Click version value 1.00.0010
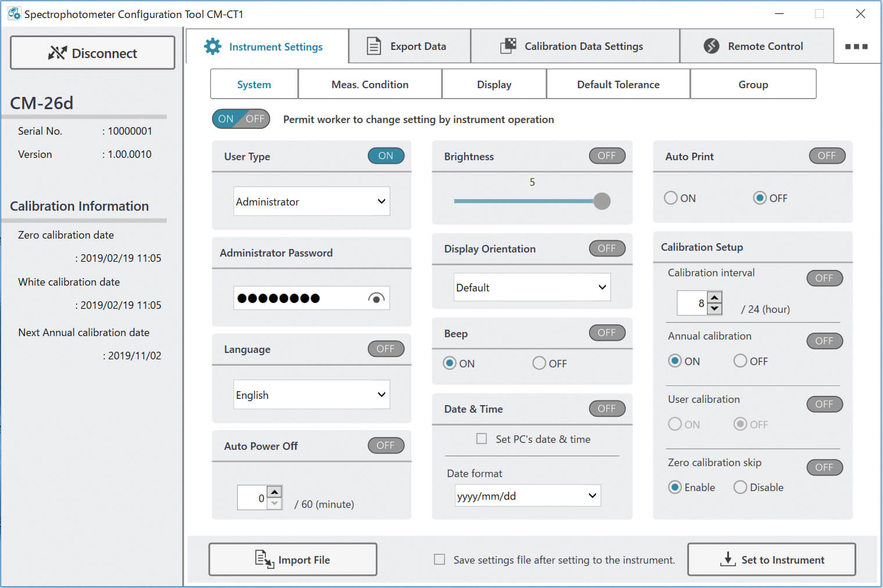Viewport: 883px width, 588px height. (x=130, y=154)
